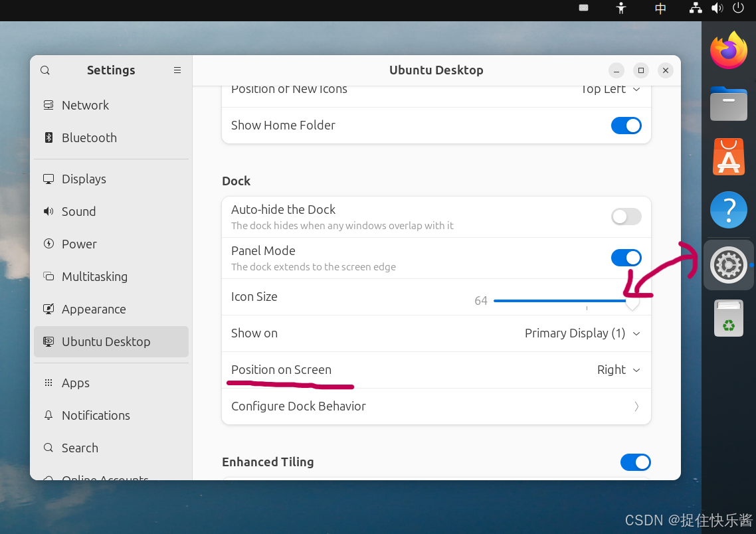
Task: Click the Bluetooth sidebar icon
Action: click(48, 138)
